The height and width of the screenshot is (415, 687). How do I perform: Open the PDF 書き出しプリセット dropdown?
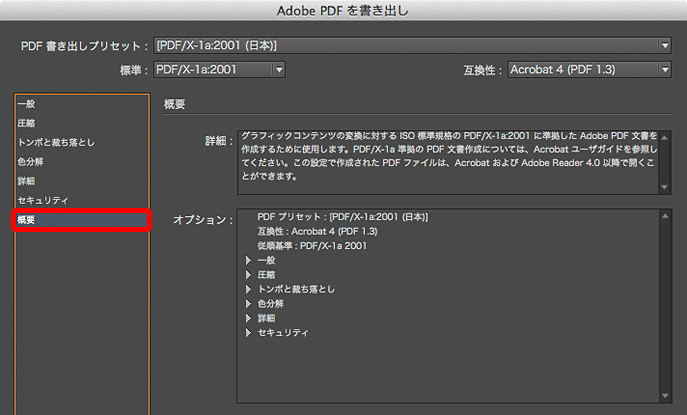point(412,46)
